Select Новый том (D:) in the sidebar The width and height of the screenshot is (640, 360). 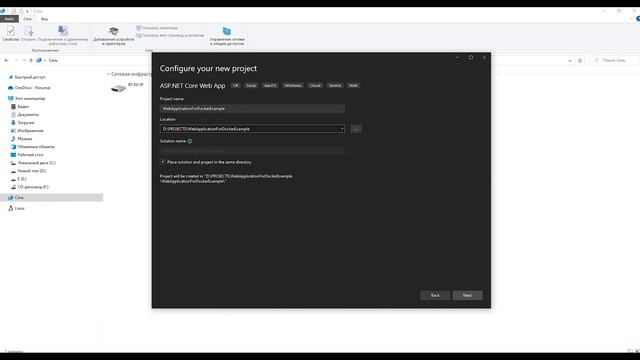click(31, 171)
